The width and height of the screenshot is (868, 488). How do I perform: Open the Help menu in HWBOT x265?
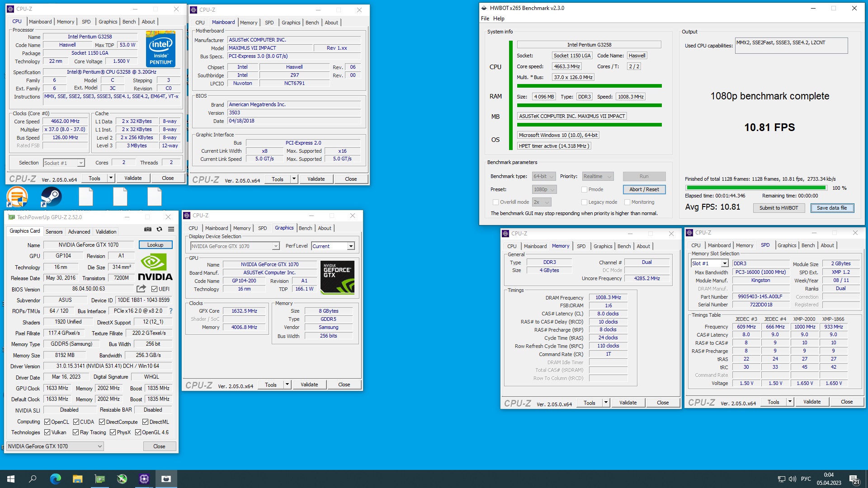[499, 19]
